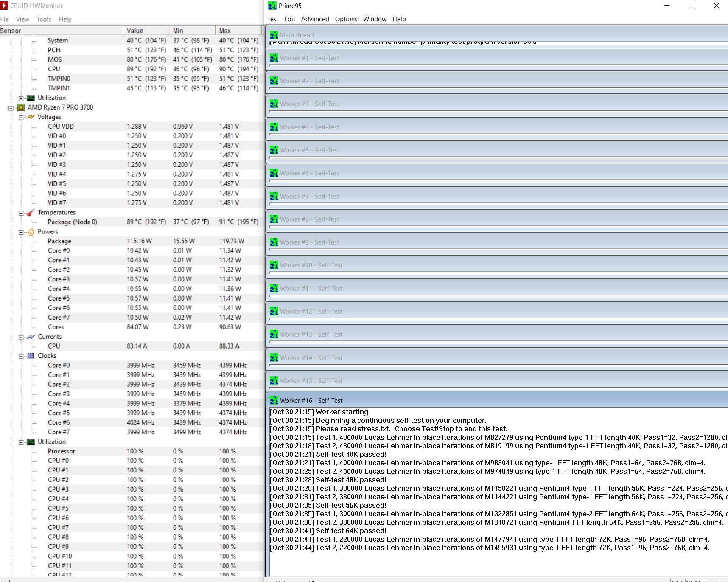Maximize the Prime95 window
The image size is (728, 582).
[692, 6]
